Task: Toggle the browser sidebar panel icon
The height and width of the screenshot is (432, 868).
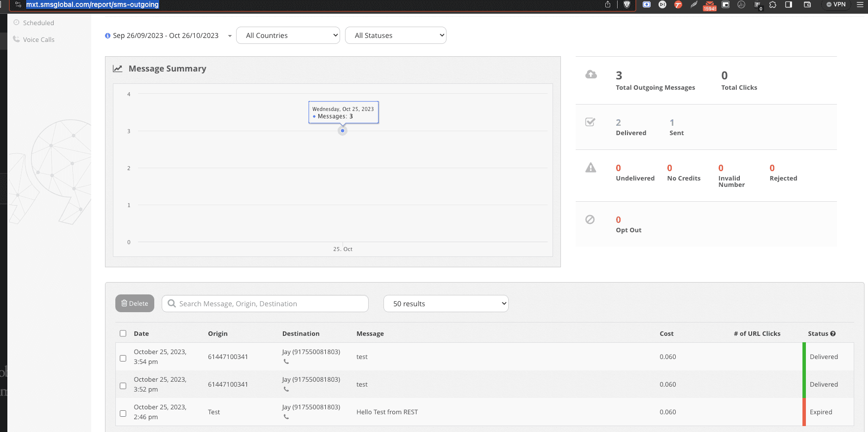Action: pos(789,4)
